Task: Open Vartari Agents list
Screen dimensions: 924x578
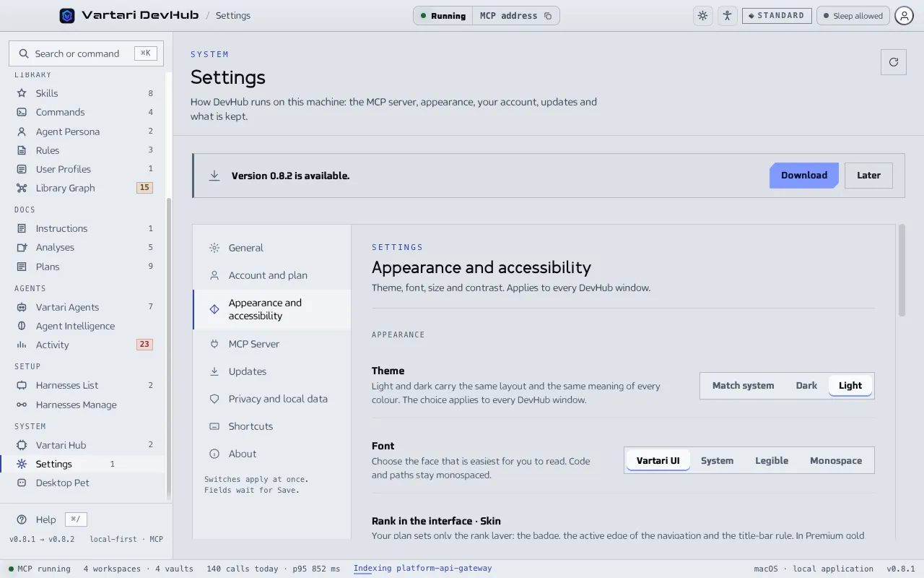Action: pyautogui.click(x=84, y=307)
